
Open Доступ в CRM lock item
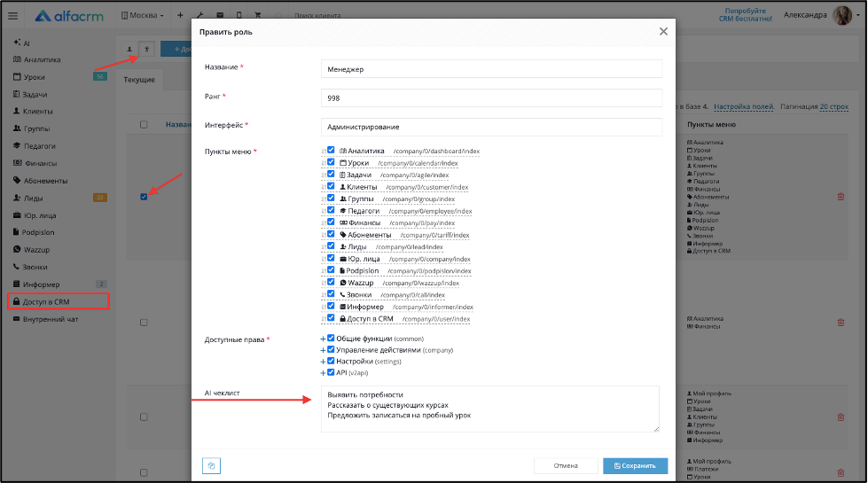[59, 301]
